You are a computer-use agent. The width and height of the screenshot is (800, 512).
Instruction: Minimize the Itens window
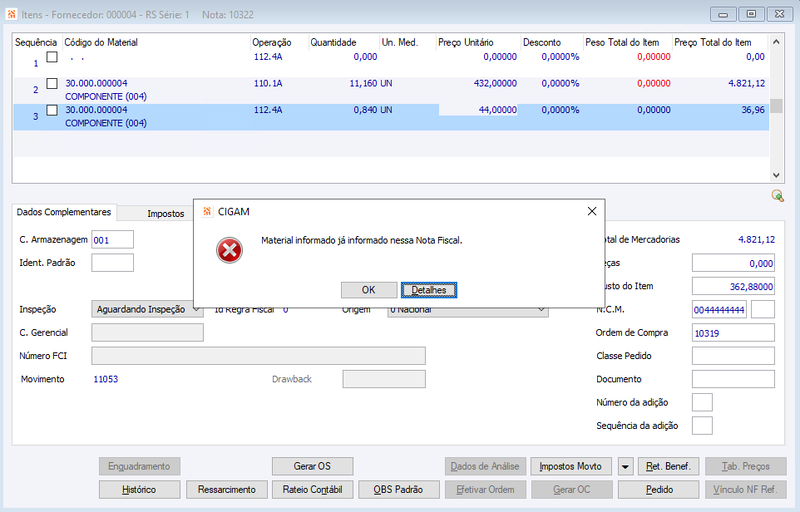click(723, 14)
